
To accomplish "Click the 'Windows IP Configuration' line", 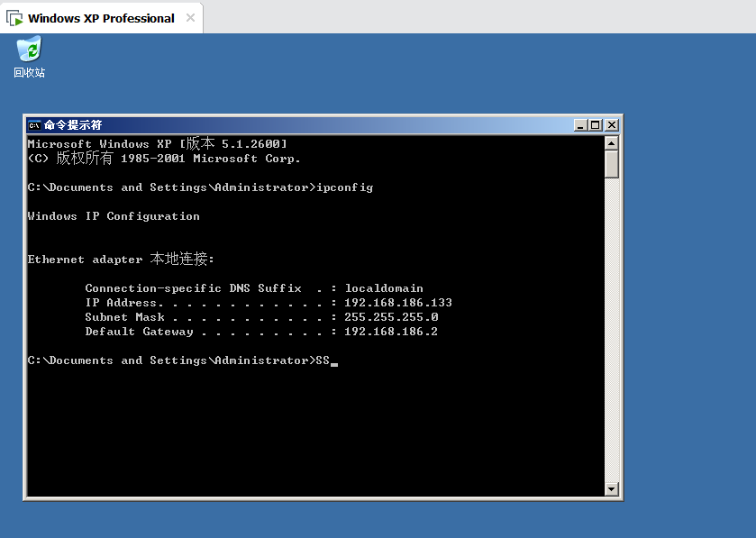I will [x=114, y=216].
